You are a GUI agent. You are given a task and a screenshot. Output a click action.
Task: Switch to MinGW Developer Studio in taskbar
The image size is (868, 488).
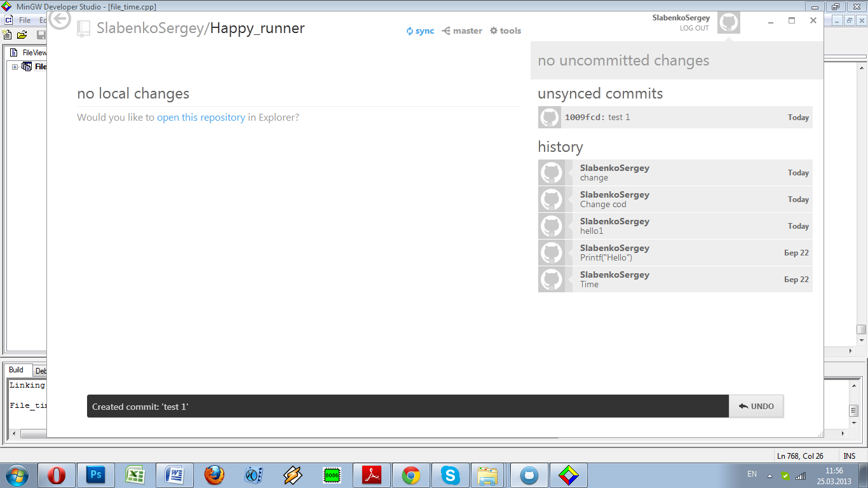(569, 475)
